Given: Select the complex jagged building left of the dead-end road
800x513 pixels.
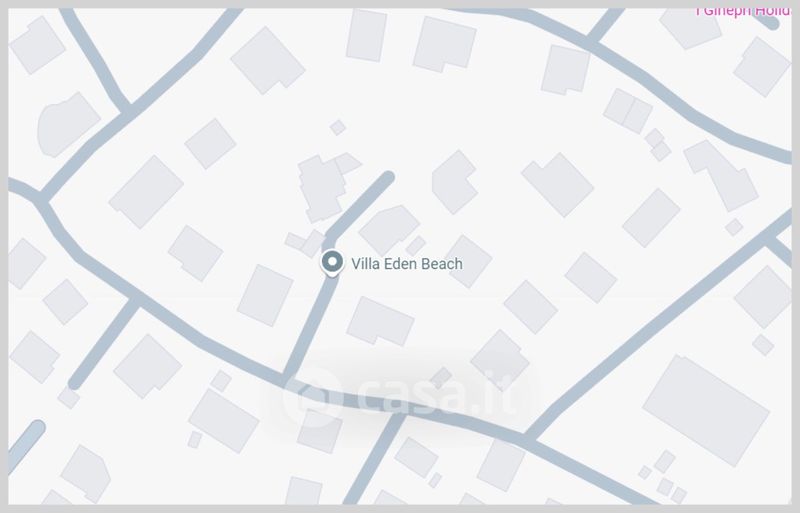Looking at the screenshot, I should (x=327, y=187).
